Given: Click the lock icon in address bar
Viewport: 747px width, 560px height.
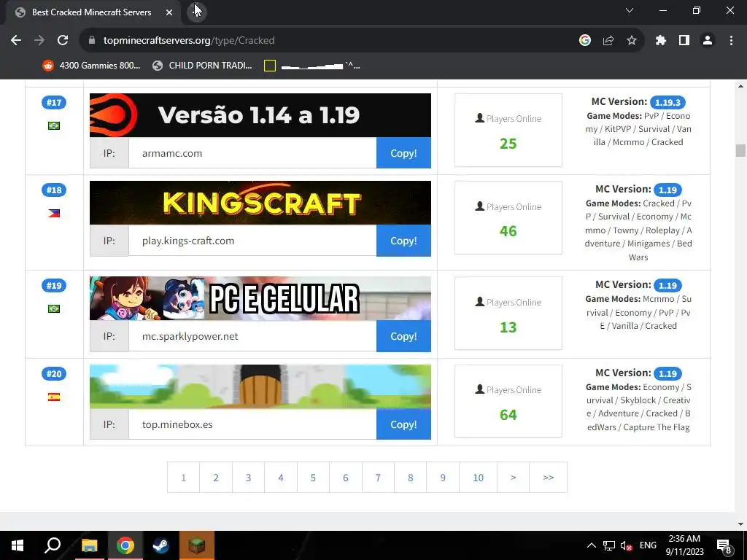Looking at the screenshot, I should click(92, 41).
